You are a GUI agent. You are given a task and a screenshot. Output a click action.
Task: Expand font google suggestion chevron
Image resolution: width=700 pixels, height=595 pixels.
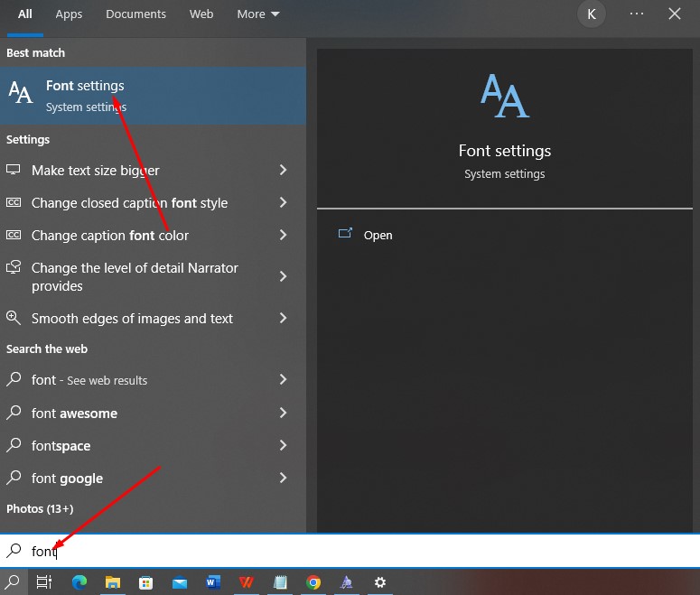coord(283,478)
